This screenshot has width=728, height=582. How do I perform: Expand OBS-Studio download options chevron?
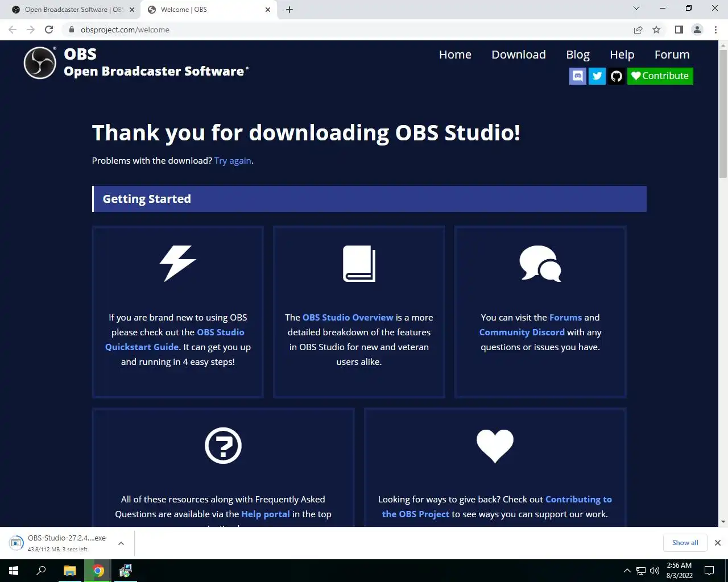click(x=121, y=543)
